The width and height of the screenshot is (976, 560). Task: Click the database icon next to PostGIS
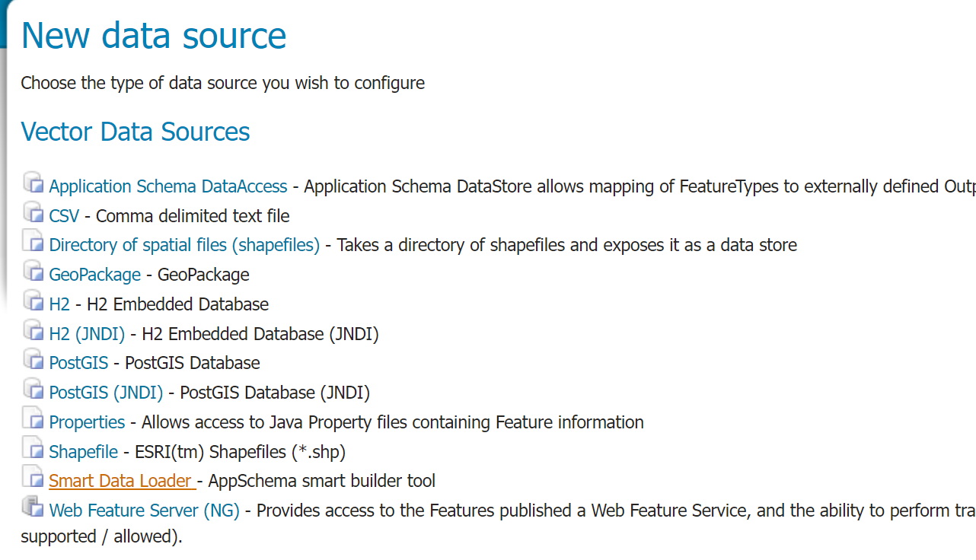click(33, 360)
